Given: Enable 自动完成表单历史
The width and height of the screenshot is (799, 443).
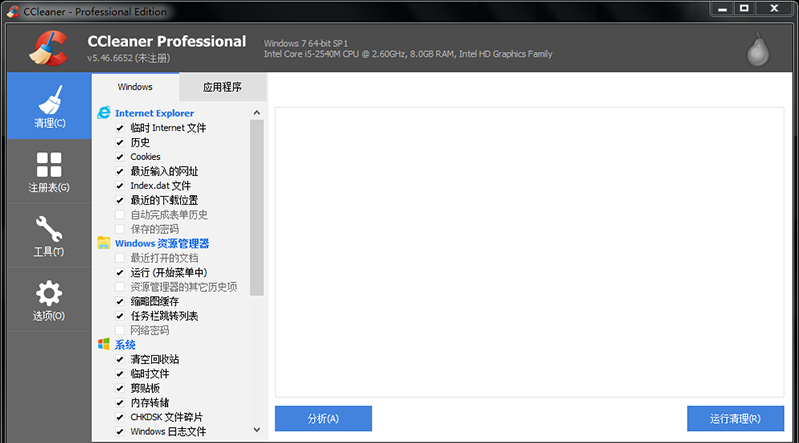Looking at the screenshot, I should coord(120,215).
